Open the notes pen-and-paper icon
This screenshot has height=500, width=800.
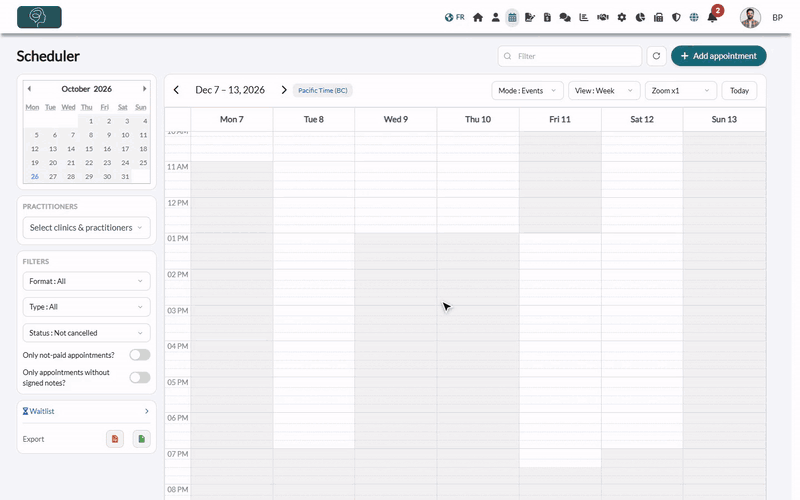(530, 17)
